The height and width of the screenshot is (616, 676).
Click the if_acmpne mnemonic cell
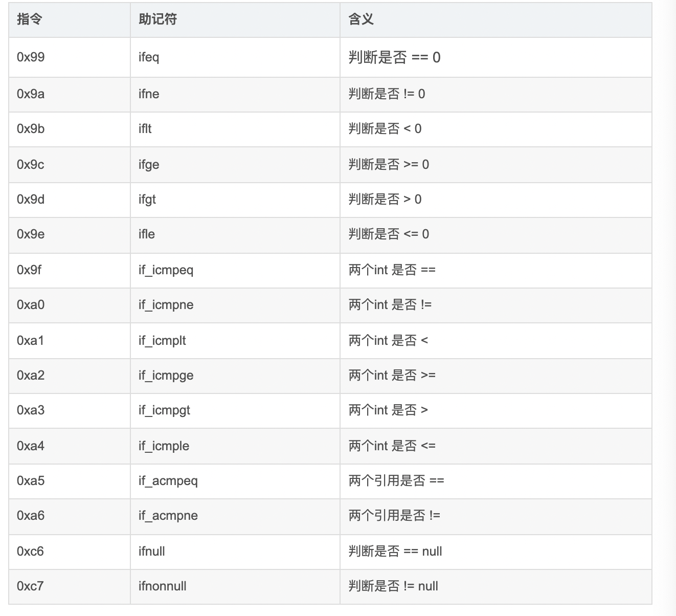point(235,517)
